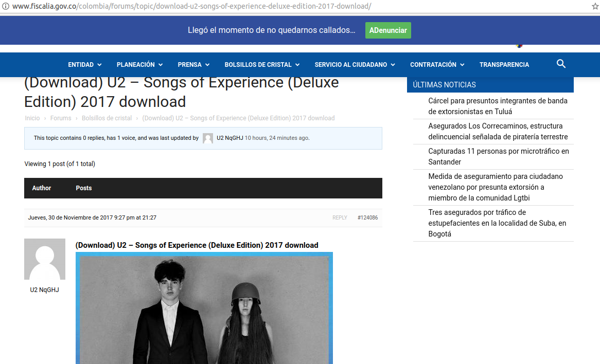
Task: Click the 'Viewing 1 post (of 1 total)' text
Action: (x=60, y=163)
